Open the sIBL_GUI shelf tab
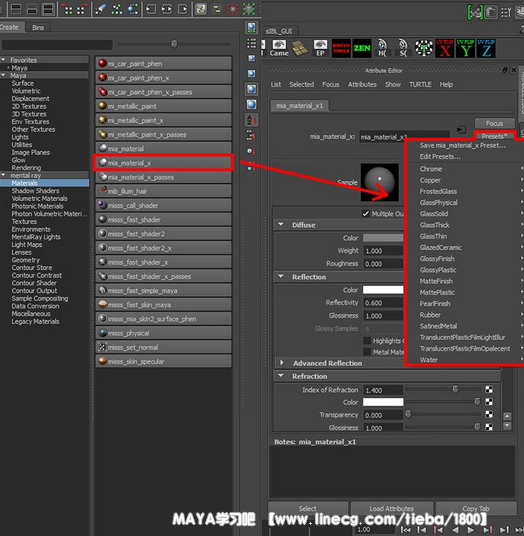Screen dimensions: 524x536 click(x=279, y=31)
